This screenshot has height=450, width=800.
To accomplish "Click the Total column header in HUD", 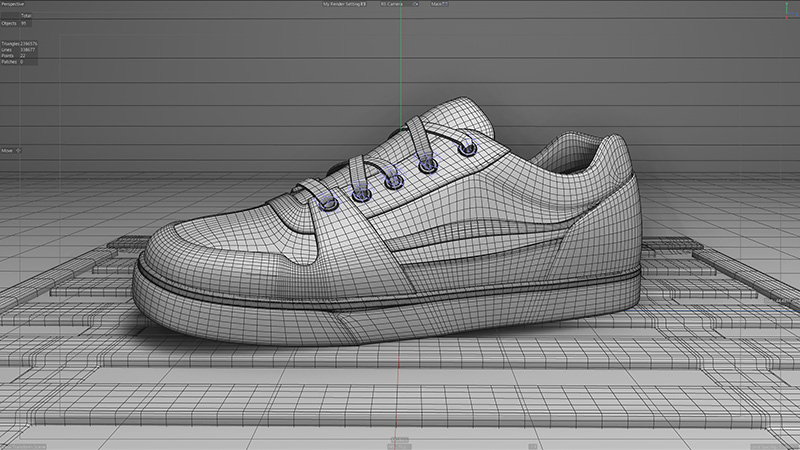I will click(25, 16).
